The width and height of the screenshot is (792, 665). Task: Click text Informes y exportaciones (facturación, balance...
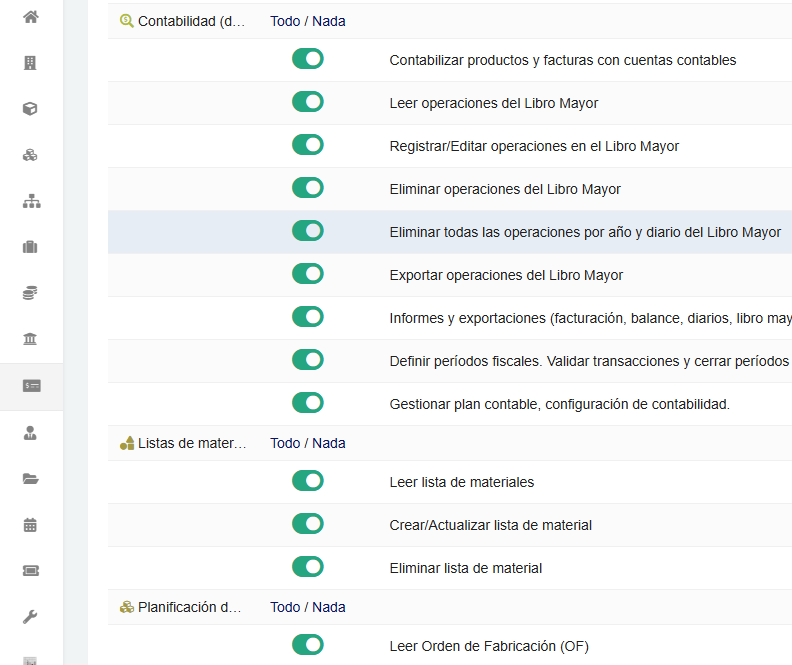point(590,318)
